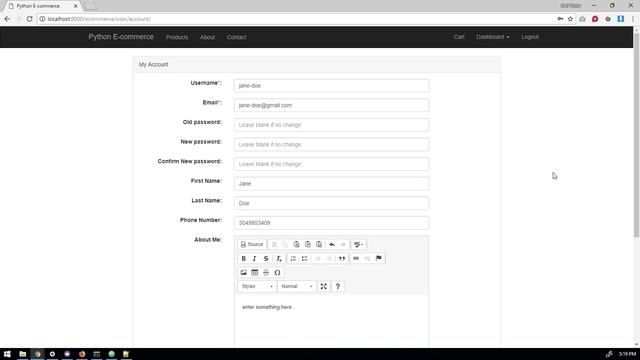Insert a hyperlink with the Link icon
The height and width of the screenshot is (360, 640).
(356, 258)
